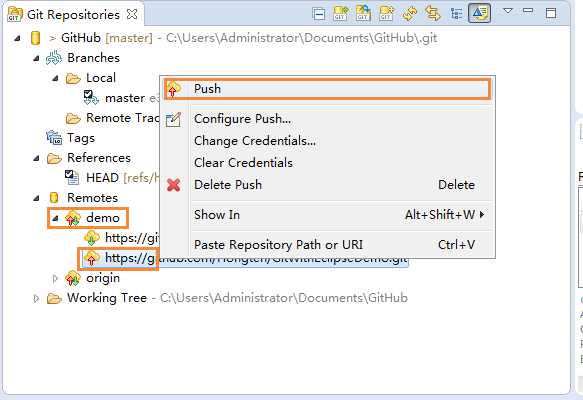583x400 pixels.
Task: Toggle the highlighted Link with Editor button
Action: [479, 13]
